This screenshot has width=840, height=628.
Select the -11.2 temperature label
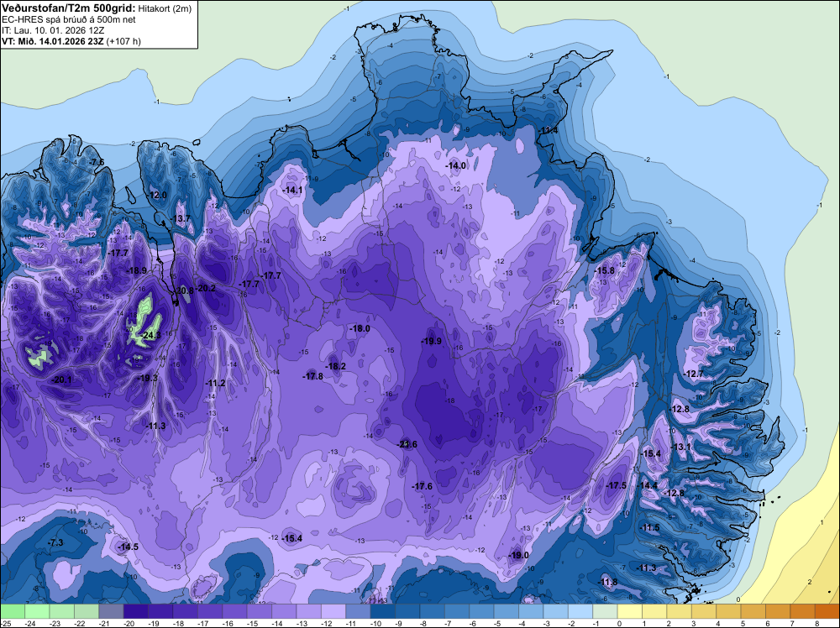(x=215, y=383)
